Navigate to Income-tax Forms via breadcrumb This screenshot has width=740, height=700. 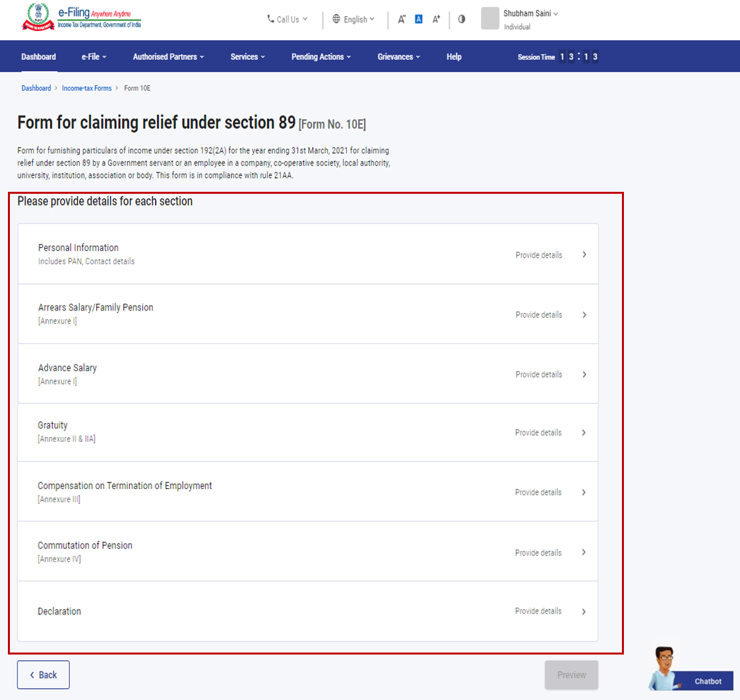(86, 88)
